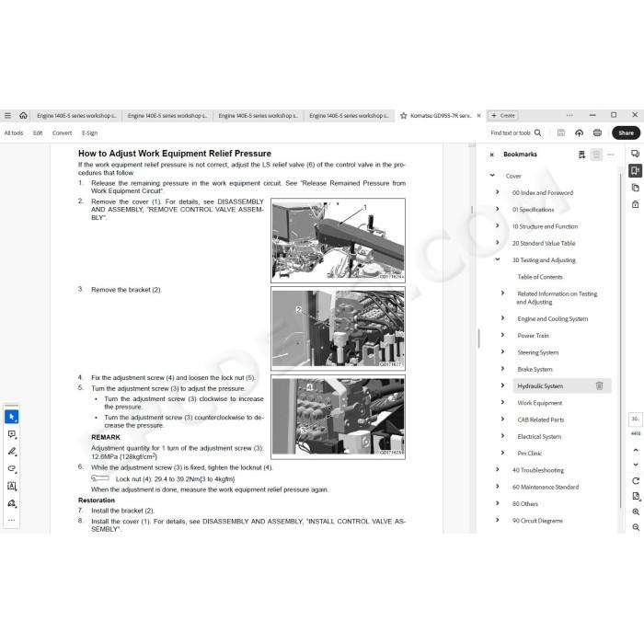This screenshot has width=644, height=644.
Task: Expand Hydraulic System bookmark
Action: point(502,385)
